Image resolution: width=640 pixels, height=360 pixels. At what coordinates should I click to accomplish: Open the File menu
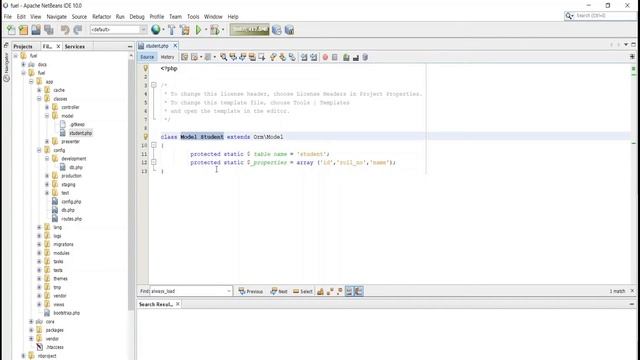tap(8, 17)
